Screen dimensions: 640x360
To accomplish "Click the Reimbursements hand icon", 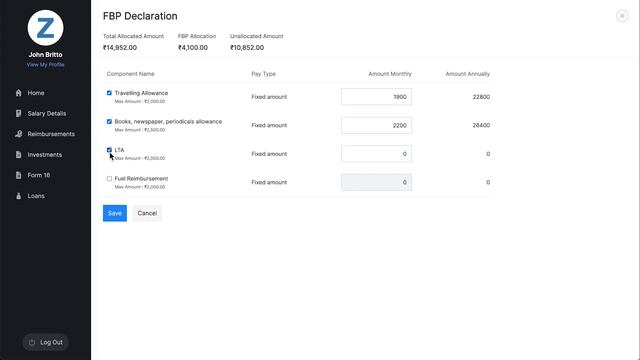I will [x=18, y=134].
